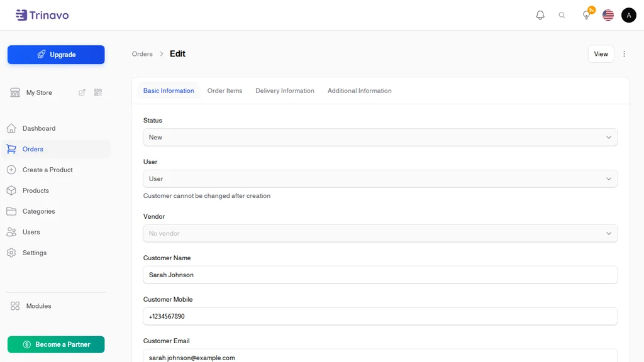
Task: Open the three-dot more options menu
Action: click(624, 54)
